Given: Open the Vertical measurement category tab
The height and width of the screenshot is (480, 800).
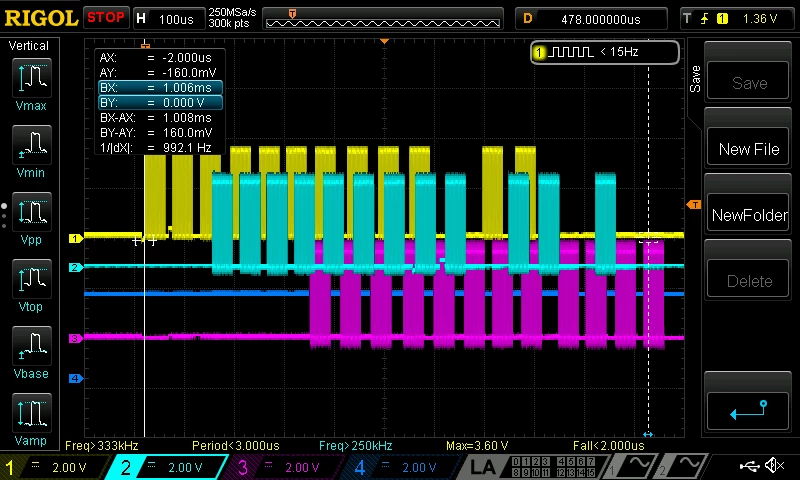Looking at the screenshot, I should [29, 46].
